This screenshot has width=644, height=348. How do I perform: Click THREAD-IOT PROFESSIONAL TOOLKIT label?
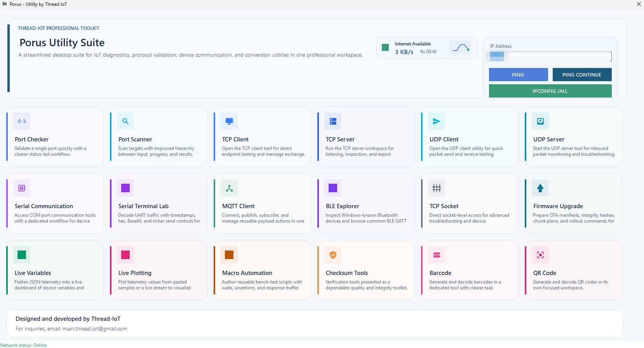tap(59, 28)
